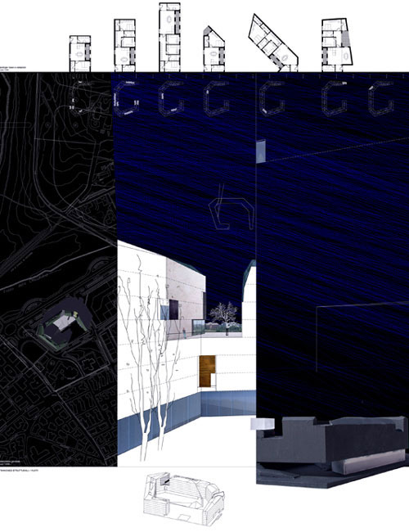Select the wireframe axonometric drawing at bottom
409x532 pixels.
184,498
